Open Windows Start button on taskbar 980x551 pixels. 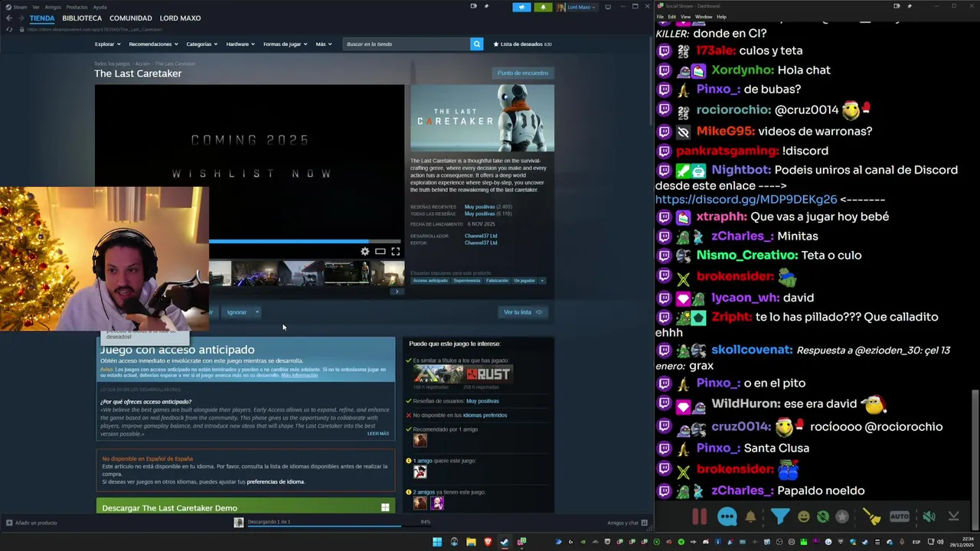tap(437, 542)
